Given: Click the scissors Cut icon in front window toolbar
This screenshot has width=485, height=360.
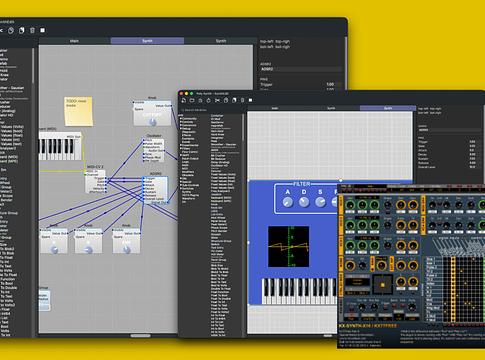Looking at the screenshot, I should point(217,100).
